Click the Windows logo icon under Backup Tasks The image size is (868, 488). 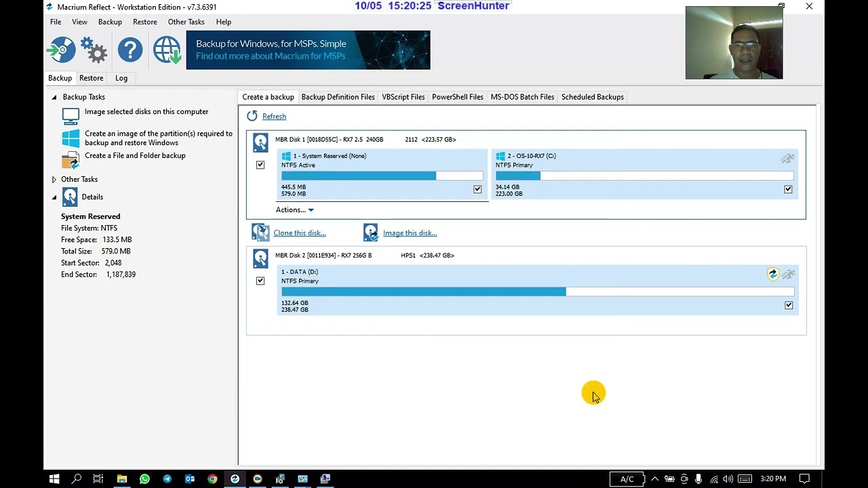[71, 138]
